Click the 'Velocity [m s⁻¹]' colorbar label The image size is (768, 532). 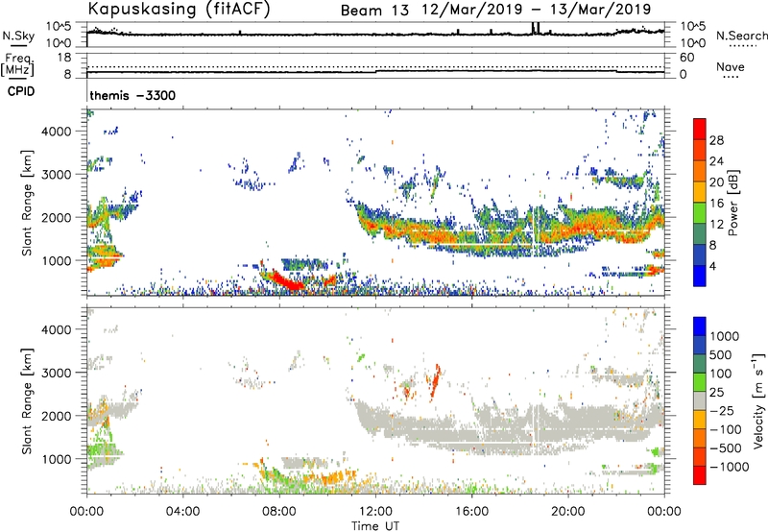(x=758, y=400)
